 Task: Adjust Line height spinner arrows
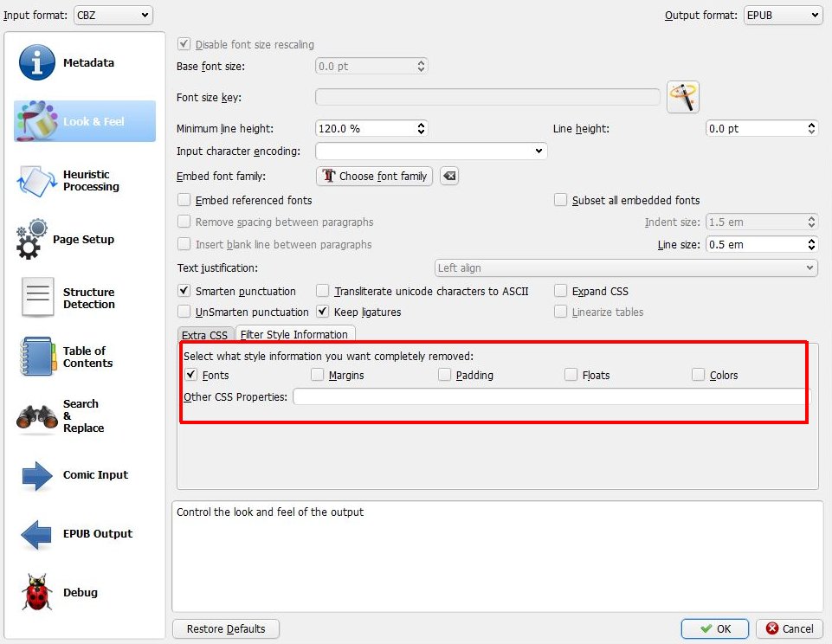pyautogui.click(x=811, y=128)
